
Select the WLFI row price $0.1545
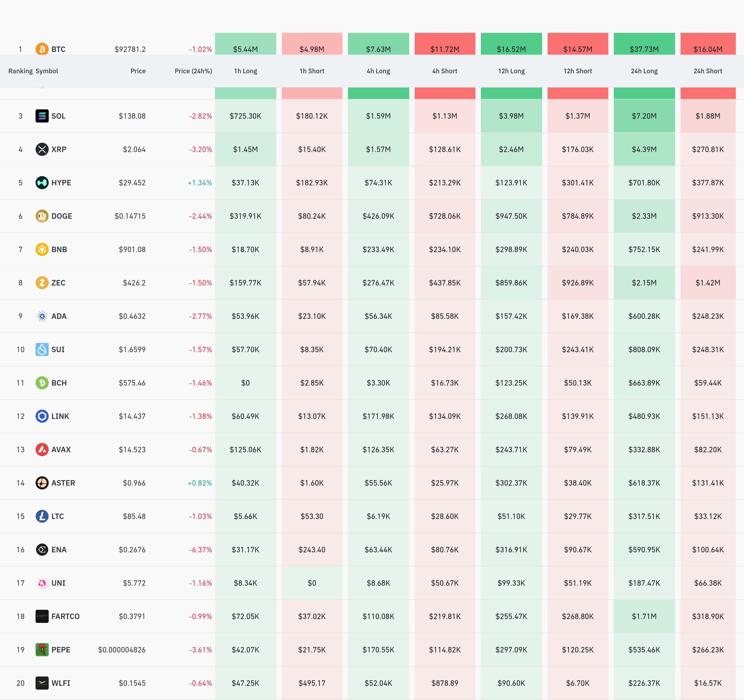132,683
